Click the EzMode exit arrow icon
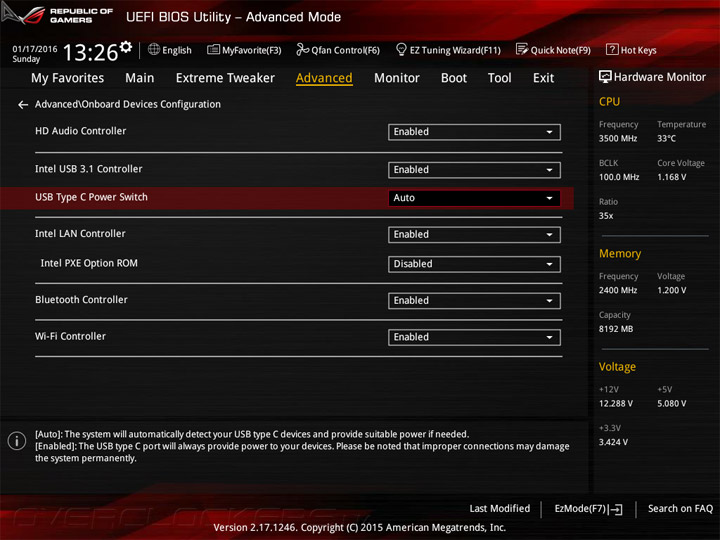Screen dimensions: 720x540 pos(616,509)
